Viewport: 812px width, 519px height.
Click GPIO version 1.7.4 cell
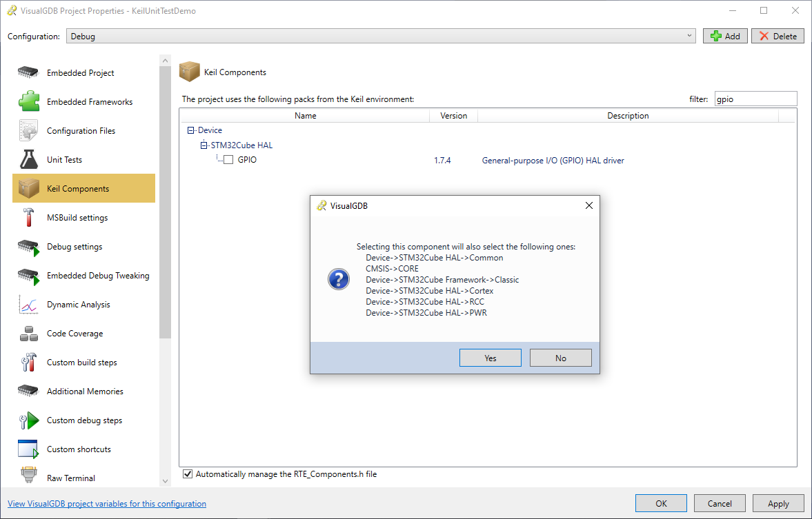point(442,161)
